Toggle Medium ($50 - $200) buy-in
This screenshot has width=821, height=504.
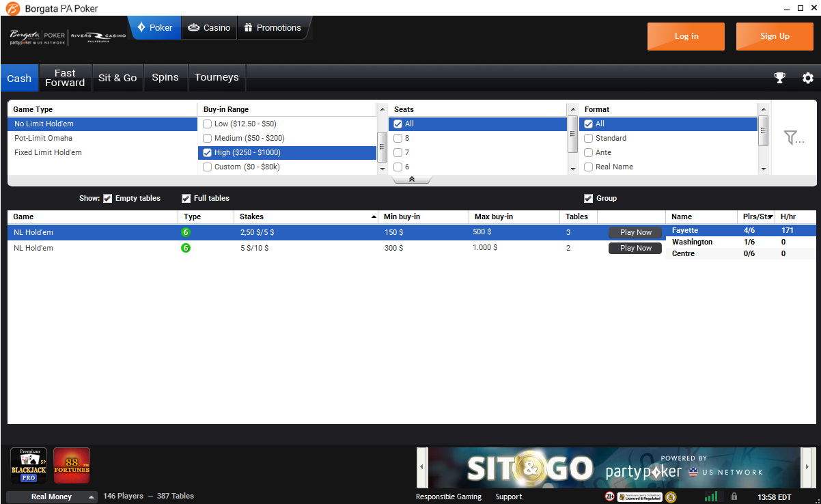coord(208,138)
